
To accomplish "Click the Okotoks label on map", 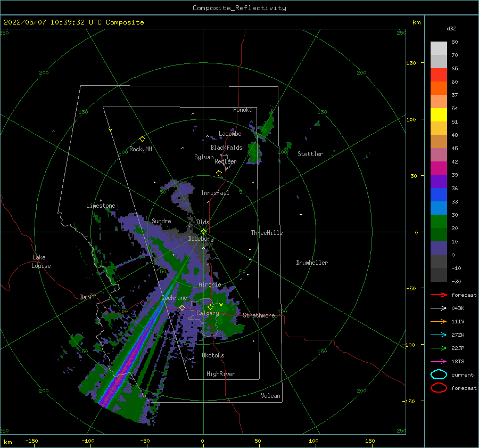I will click(213, 355).
